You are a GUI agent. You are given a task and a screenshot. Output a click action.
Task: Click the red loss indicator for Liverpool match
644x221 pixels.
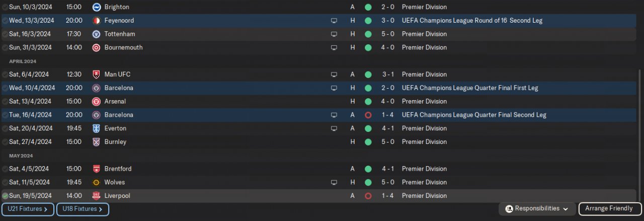pos(368,196)
